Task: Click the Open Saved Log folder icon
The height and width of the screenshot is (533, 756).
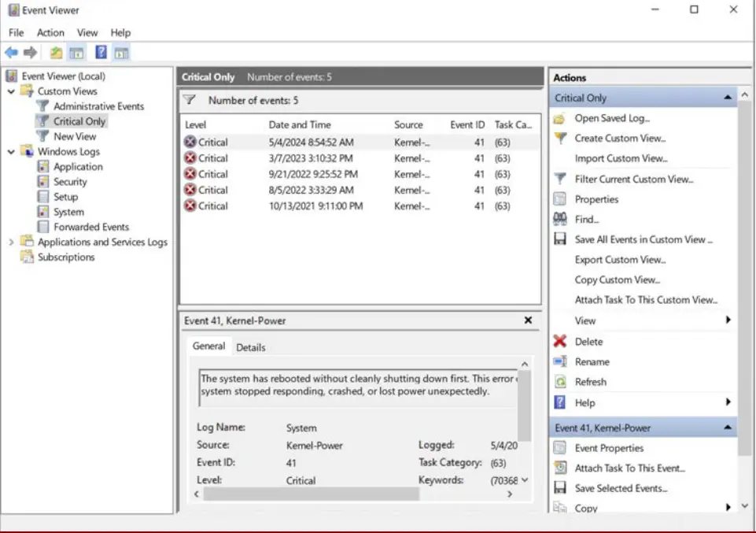Action: click(x=560, y=119)
